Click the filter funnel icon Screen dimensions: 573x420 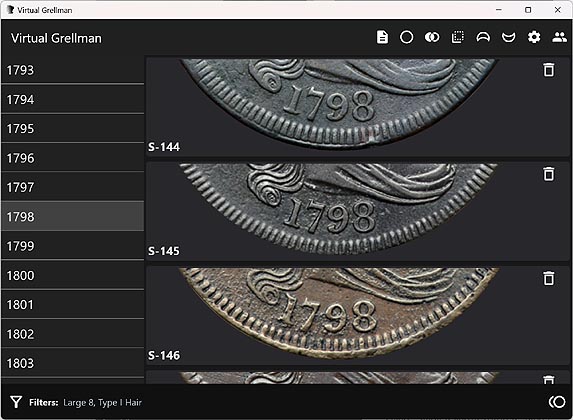click(x=16, y=402)
